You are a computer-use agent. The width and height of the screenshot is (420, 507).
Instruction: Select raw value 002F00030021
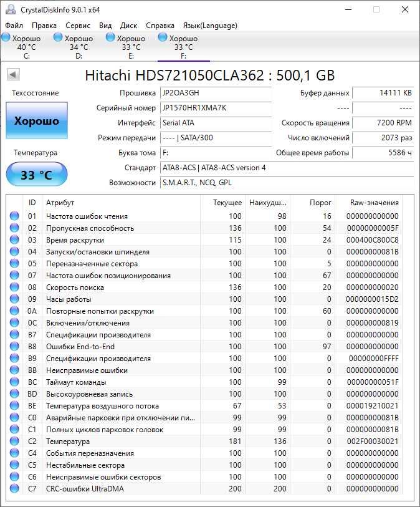pyautogui.click(x=372, y=442)
